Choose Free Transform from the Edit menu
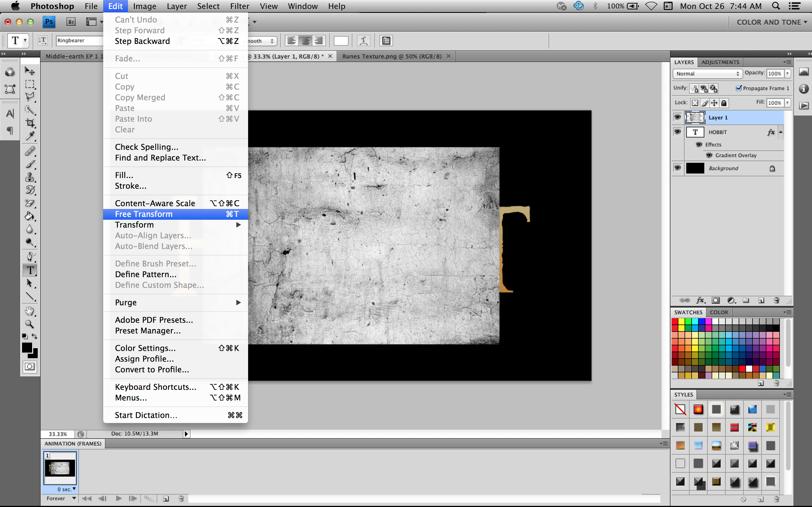The height and width of the screenshot is (507, 812). point(144,214)
